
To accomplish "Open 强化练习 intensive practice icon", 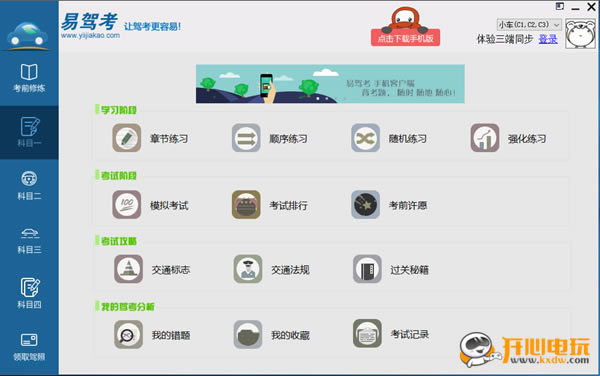I will click(485, 138).
